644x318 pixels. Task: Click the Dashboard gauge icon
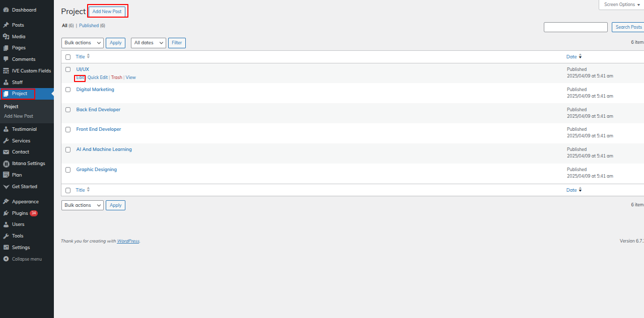pos(6,10)
